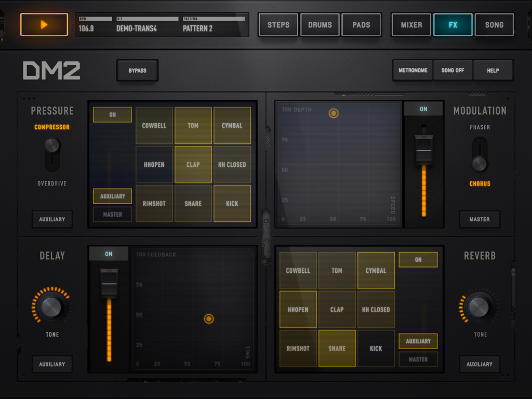Select the SNARE pad in the Reverb grid
The image size is (532, 399).
point(337,349)
